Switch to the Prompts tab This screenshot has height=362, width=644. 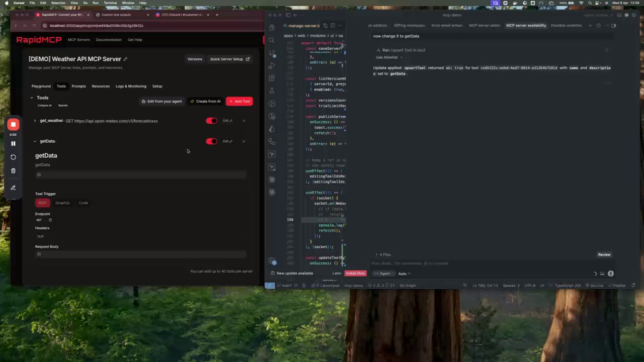tap(78, 86)
